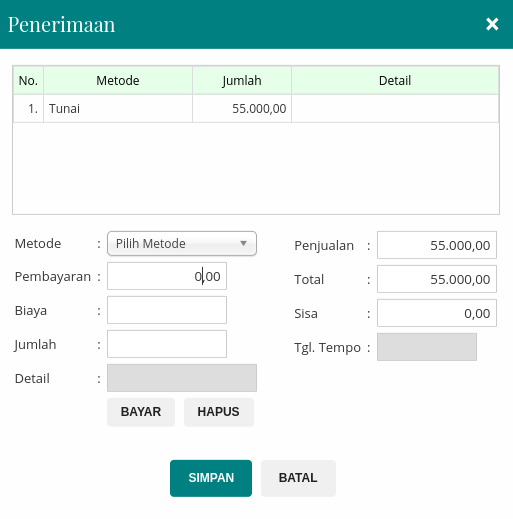
Task: Close the Penerimaan dialog with X
Action: pos(492,24)
